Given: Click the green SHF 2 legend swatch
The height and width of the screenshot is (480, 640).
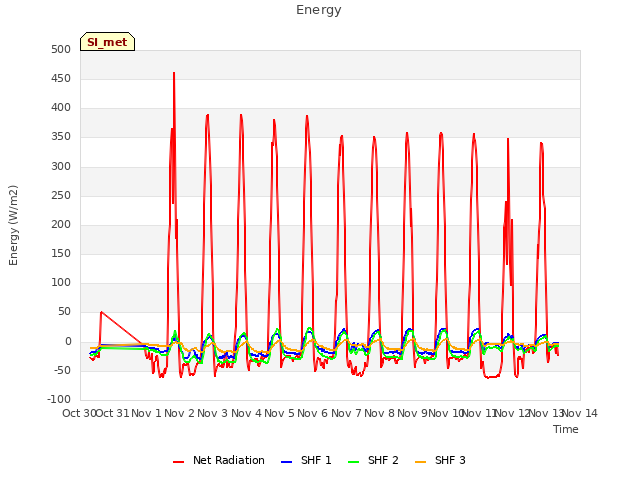Looking at the screenshot, I should coord(353,462).
